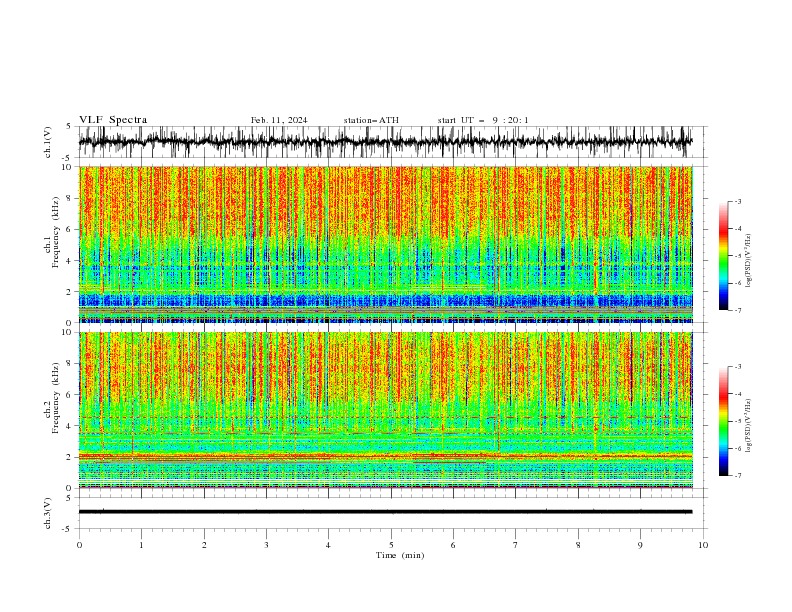The image size is (792, 612).
Task: Click the "8" kHz tick on ch.2 spectrogram
Action: tap(70, 364)
